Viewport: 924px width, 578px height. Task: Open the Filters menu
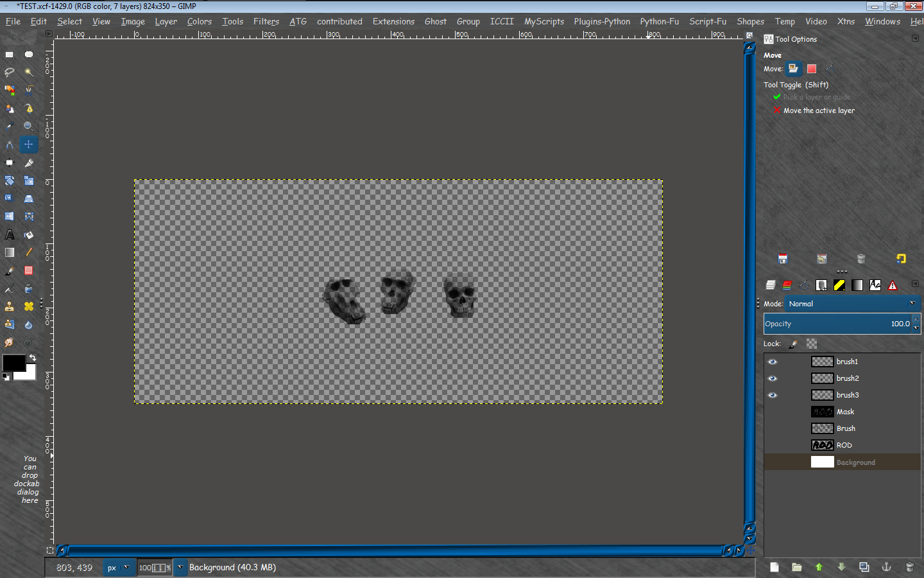(x=266, y=21)
